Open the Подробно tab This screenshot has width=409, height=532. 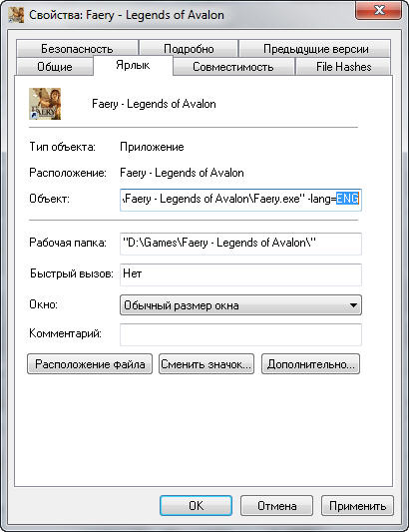pos(189,49)
